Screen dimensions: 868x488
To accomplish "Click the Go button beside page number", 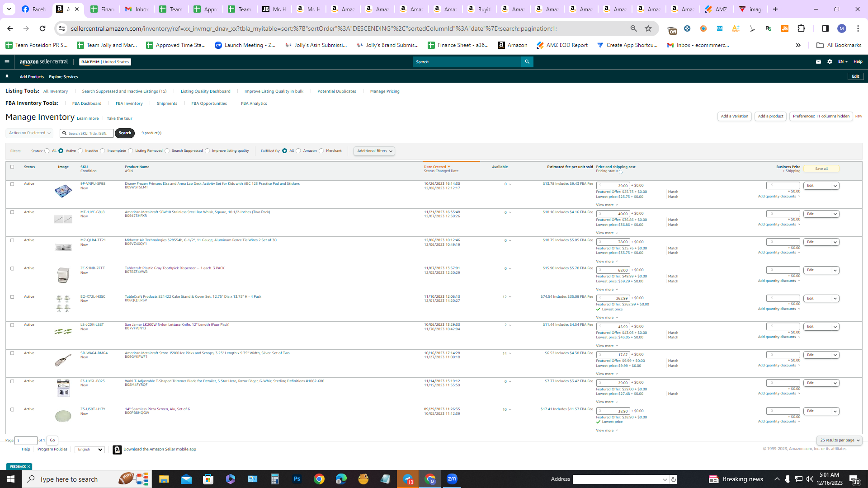I will coord(52,440).
